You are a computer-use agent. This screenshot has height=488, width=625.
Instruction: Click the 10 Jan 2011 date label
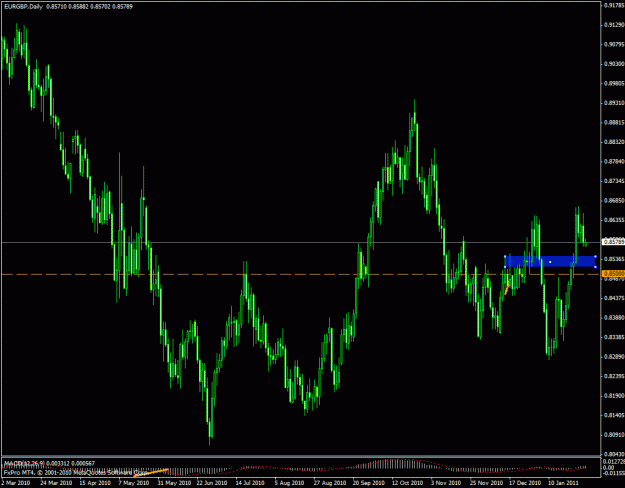(563, 483)
